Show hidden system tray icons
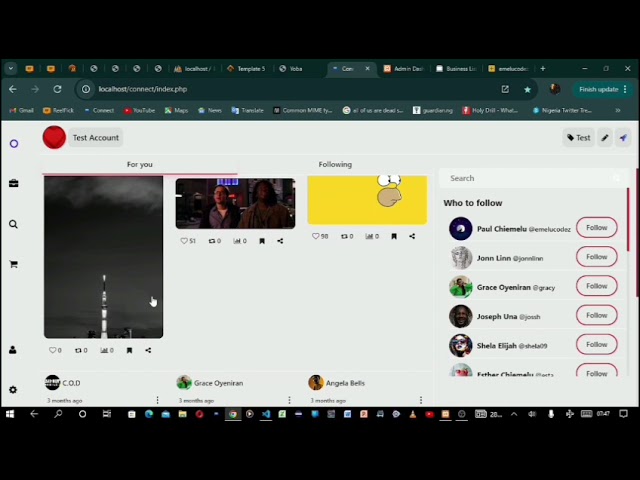640x480 pixels. (x=514, y=414)
